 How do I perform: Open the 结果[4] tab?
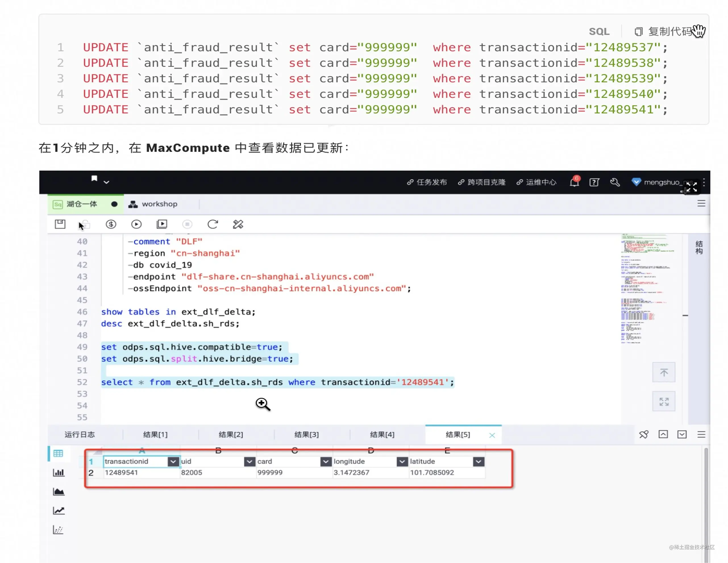[382, 434]
